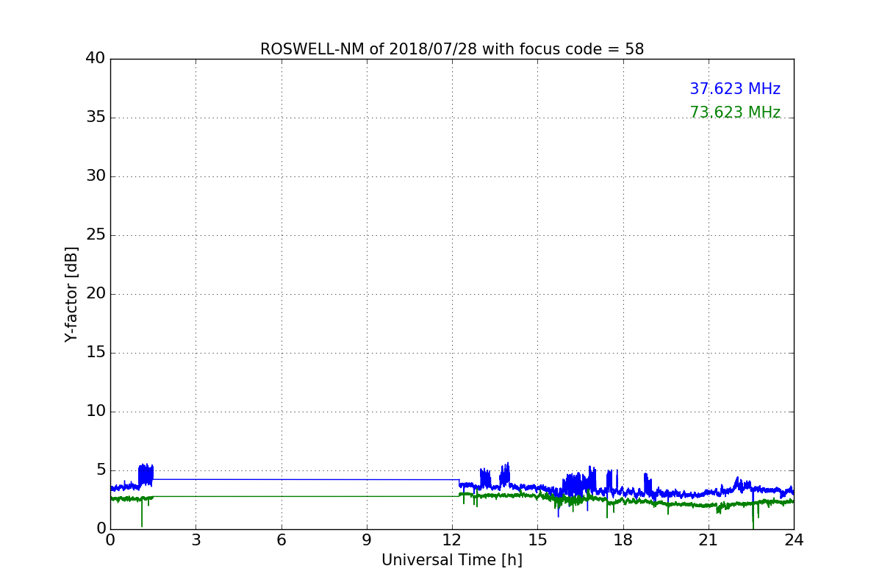Viewport: 882px width, 588px height.
Task: Click y-axis tick label '40'
Action: click(x=96, y=59)
